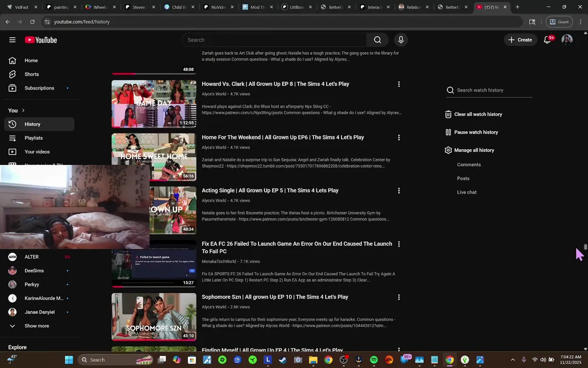
Task: Click into Search watch history field
Action: coord(489,90)
